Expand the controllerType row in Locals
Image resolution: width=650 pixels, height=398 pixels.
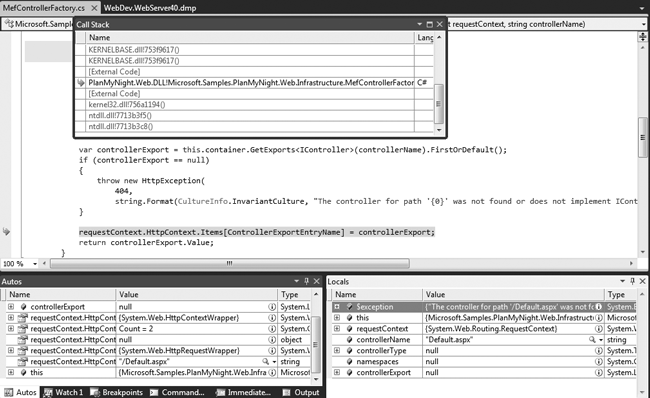coord(337,350)
